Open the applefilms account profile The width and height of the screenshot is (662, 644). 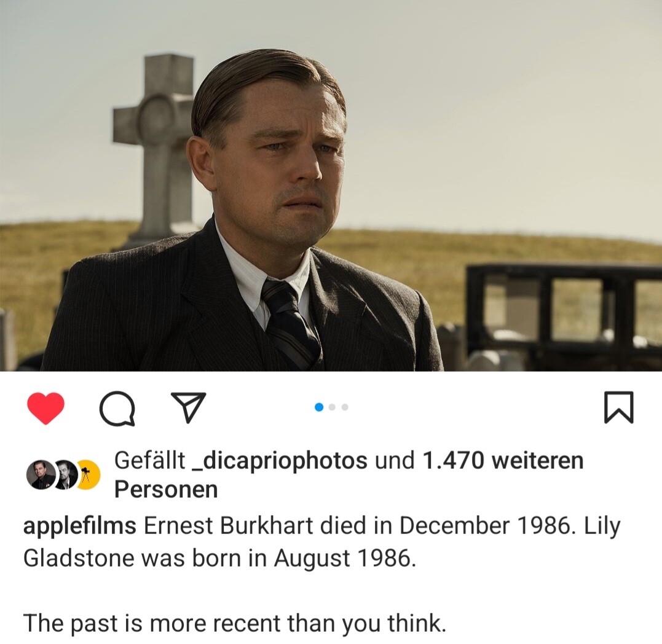coord(80,526)
